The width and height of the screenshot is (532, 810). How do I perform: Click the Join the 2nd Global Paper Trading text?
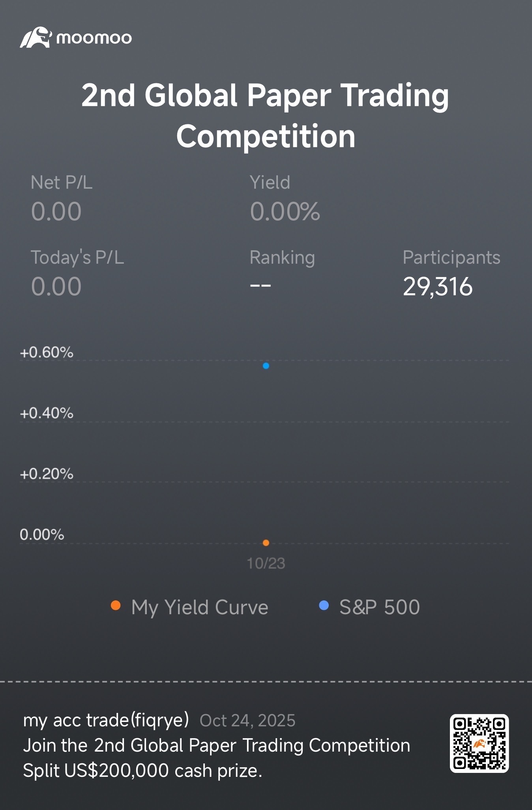coord(217,745)
